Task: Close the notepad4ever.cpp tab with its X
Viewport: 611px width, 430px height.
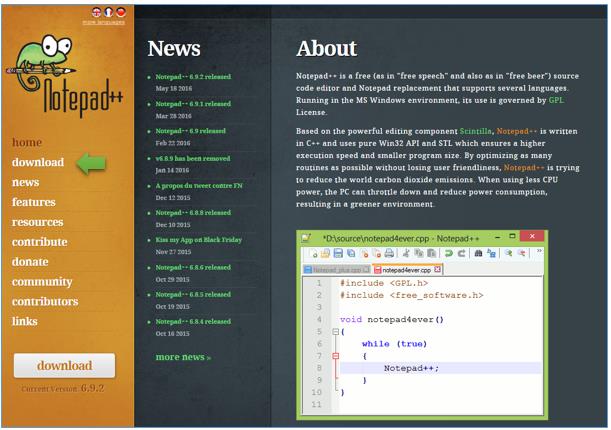Action: point(437,270)
